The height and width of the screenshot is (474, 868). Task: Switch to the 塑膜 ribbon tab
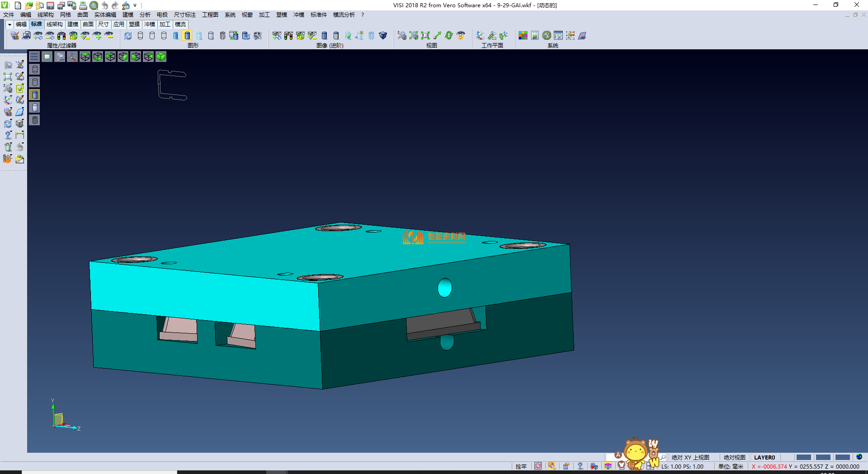[134, 24]
